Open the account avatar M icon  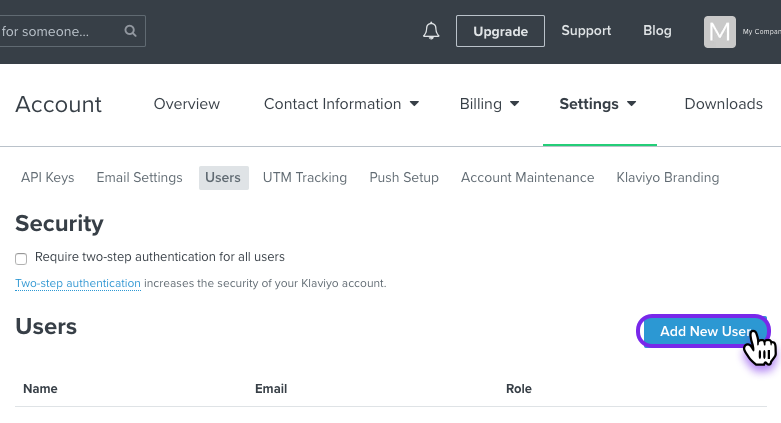(x=720, y=31)
